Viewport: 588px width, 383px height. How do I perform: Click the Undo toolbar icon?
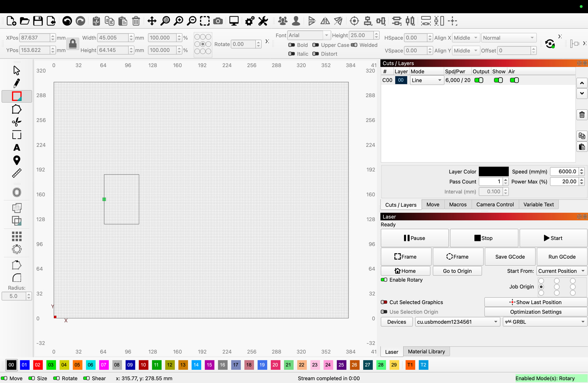(x=67, y=21)
